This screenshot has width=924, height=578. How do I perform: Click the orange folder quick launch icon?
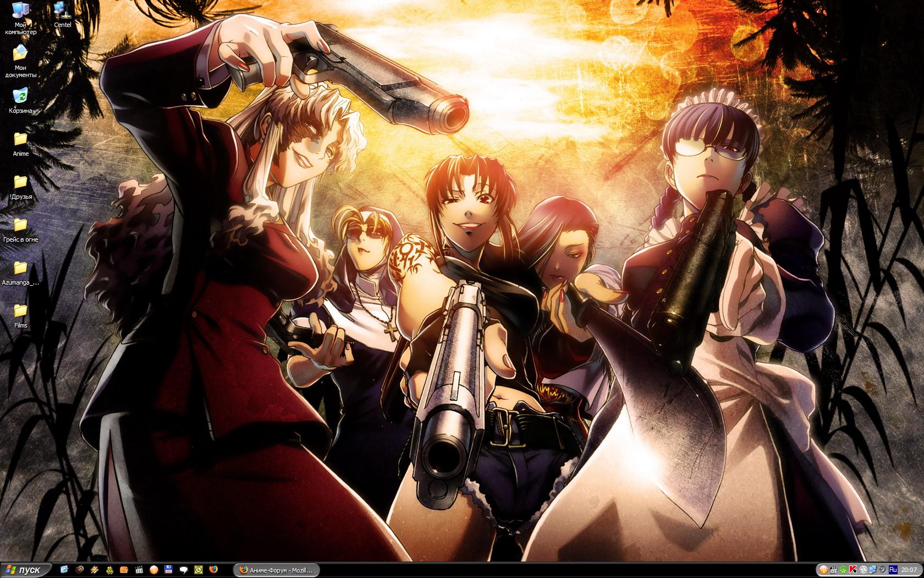(124, 570)
